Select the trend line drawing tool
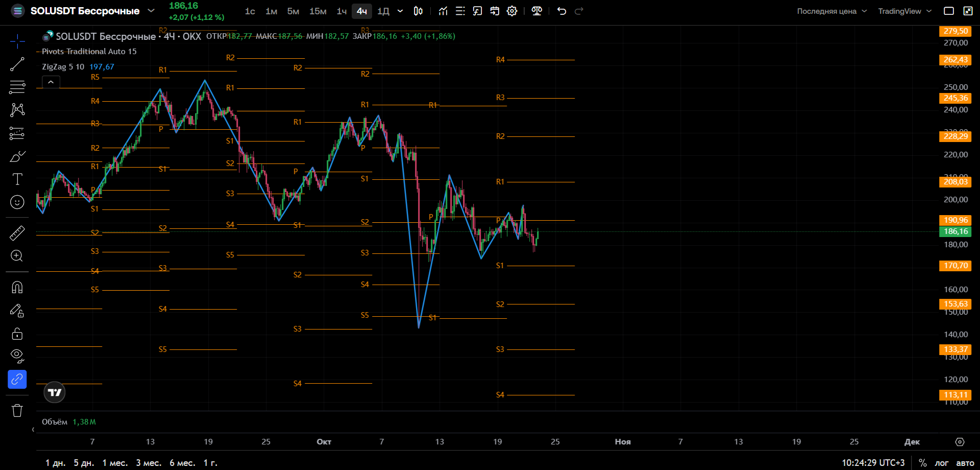This screenshot has width=980, height=470. (x=17, y=64)
